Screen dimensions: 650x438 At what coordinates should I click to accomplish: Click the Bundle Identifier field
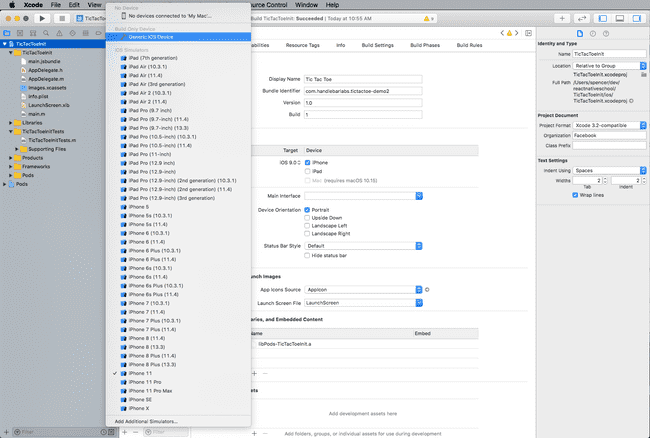363,91
